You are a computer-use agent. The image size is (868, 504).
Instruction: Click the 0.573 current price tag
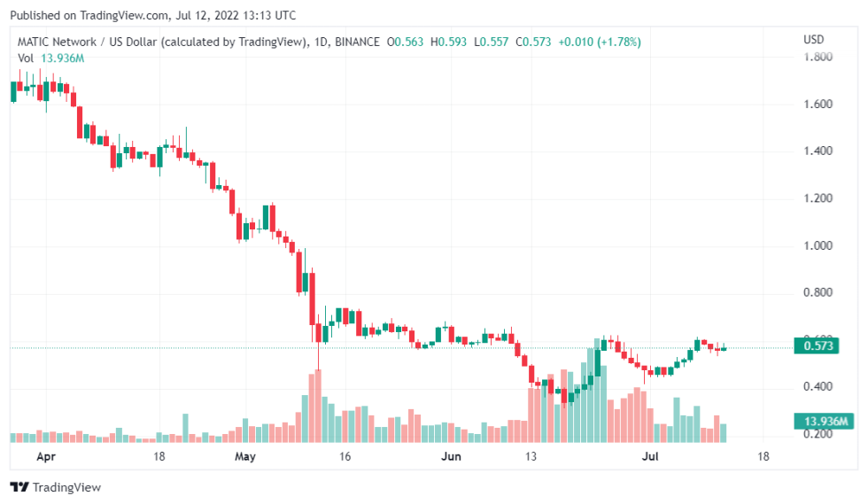coord(817,346)
